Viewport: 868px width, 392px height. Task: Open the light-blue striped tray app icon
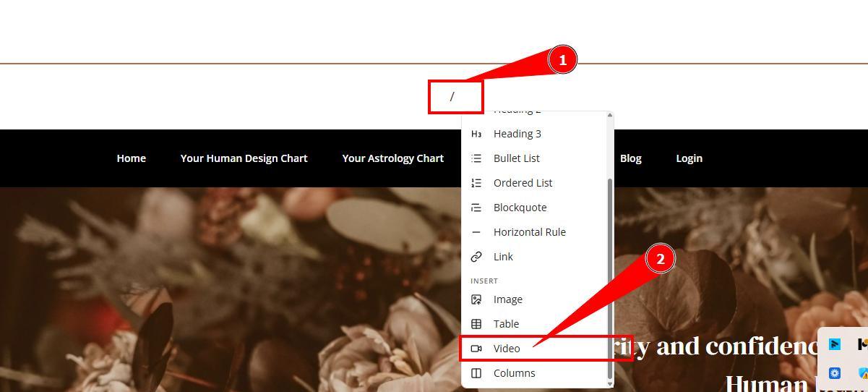[835, 344]
